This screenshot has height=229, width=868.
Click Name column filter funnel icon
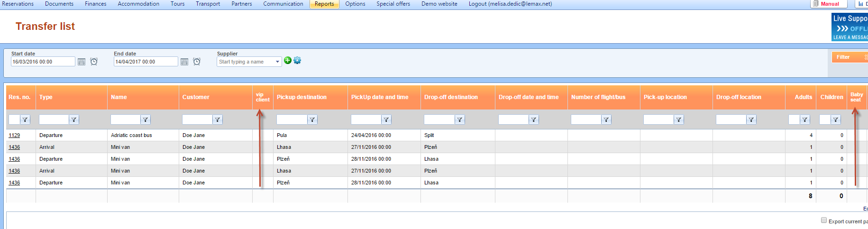tap(146, 119)
